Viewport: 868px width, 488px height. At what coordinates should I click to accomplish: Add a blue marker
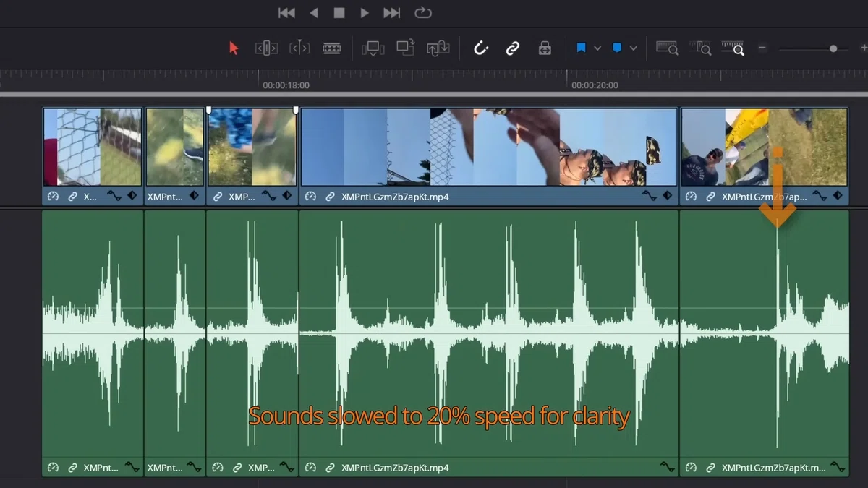click(617, 48)
